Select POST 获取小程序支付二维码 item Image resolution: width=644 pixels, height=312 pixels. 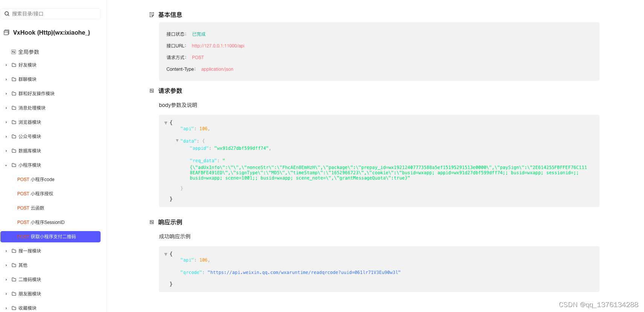tap(50, 237)
